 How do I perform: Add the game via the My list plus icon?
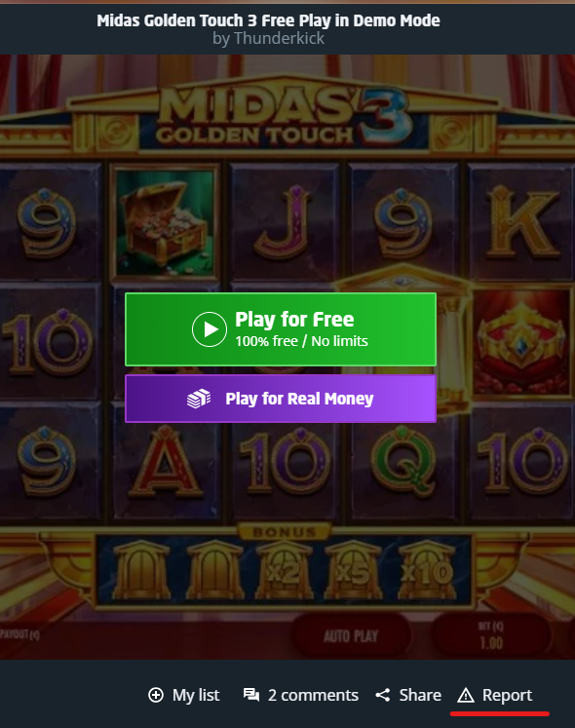[156, 695]
